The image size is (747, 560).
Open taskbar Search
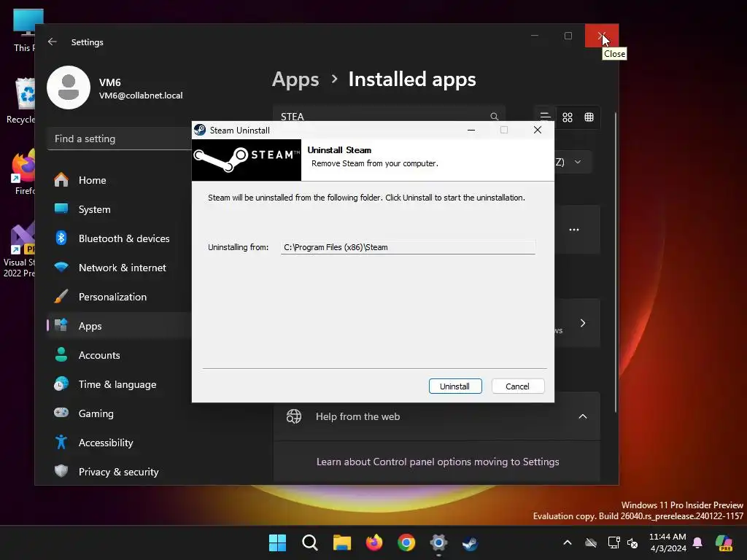[310, 542]
